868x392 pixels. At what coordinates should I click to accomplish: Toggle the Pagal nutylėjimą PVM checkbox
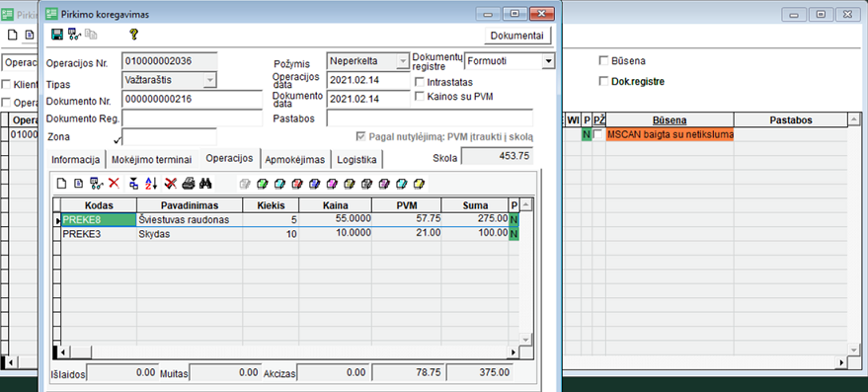pos(362,136)
